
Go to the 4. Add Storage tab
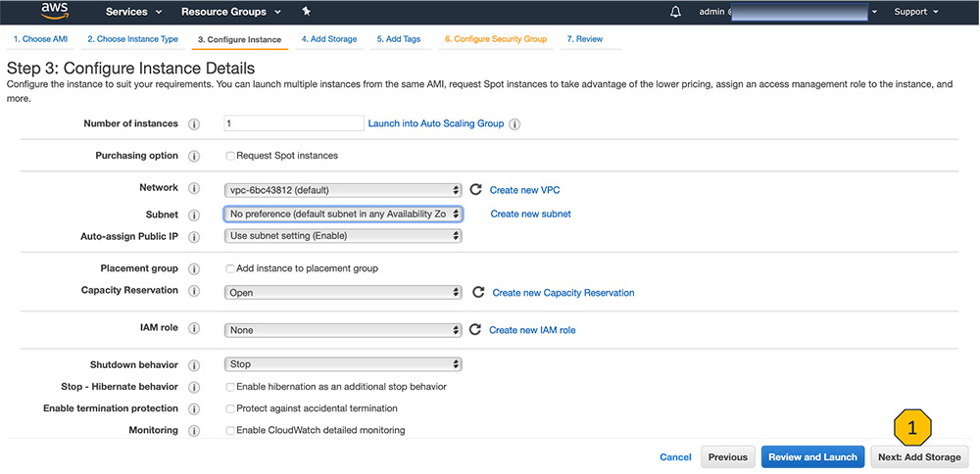(x=328, y=39)
